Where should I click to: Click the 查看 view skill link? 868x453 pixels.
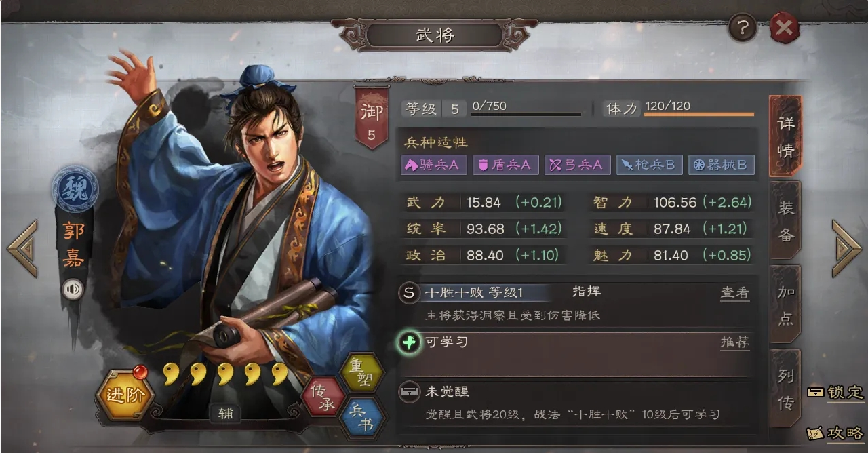(735, 293)
